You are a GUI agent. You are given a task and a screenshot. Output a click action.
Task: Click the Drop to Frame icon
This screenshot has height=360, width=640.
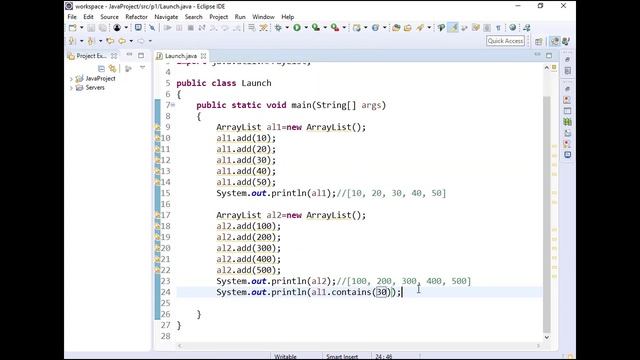click(x=251, y=28)
